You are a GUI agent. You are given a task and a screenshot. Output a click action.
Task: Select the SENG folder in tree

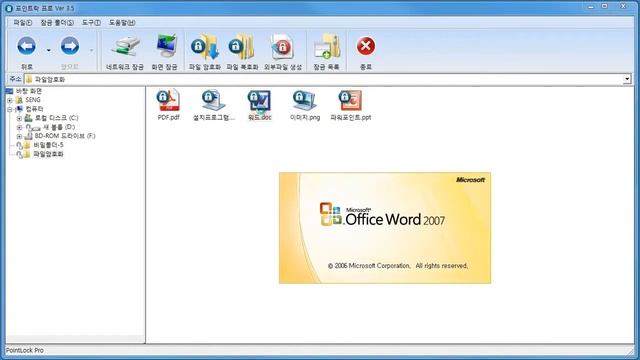point(33,100)
